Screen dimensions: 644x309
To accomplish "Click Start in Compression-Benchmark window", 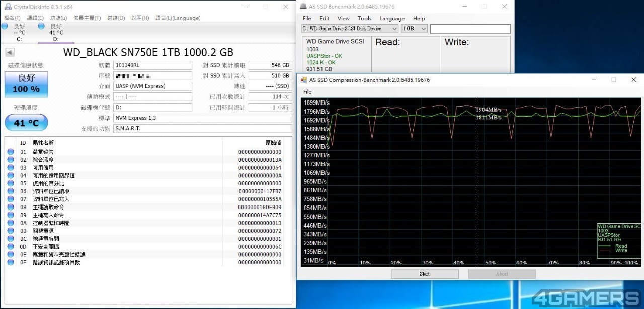I will (425, 274).
